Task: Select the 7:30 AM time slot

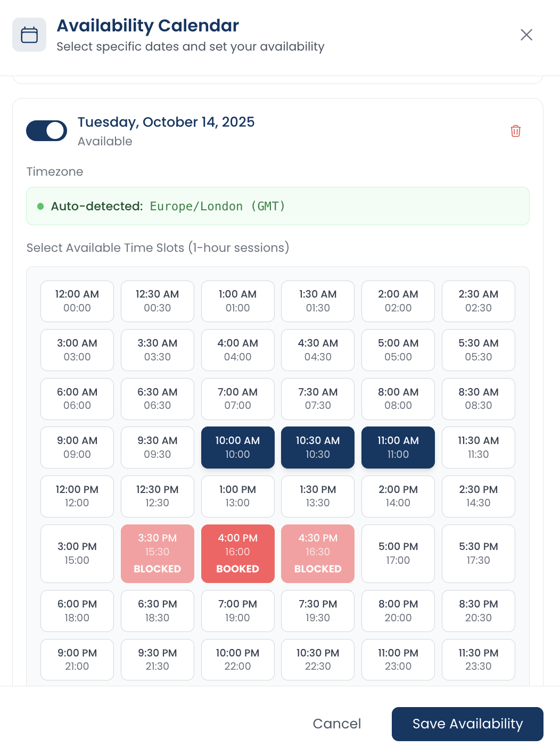Action: (318, 398)
